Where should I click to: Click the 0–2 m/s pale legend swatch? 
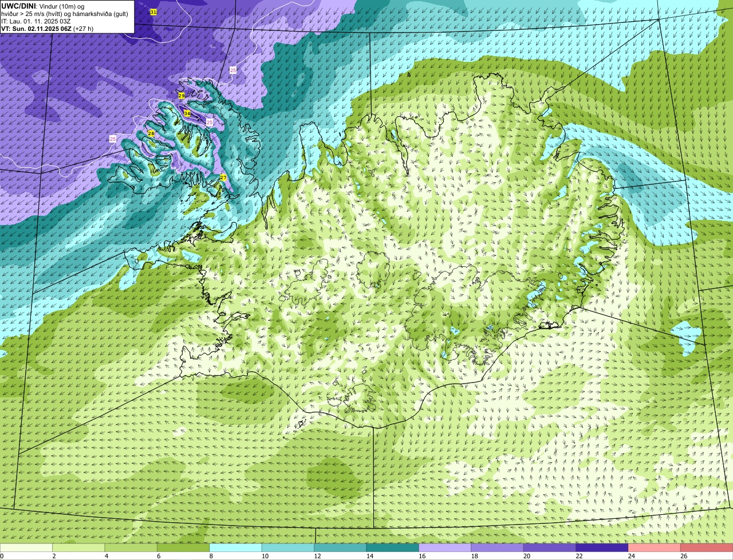click(26, 547)
